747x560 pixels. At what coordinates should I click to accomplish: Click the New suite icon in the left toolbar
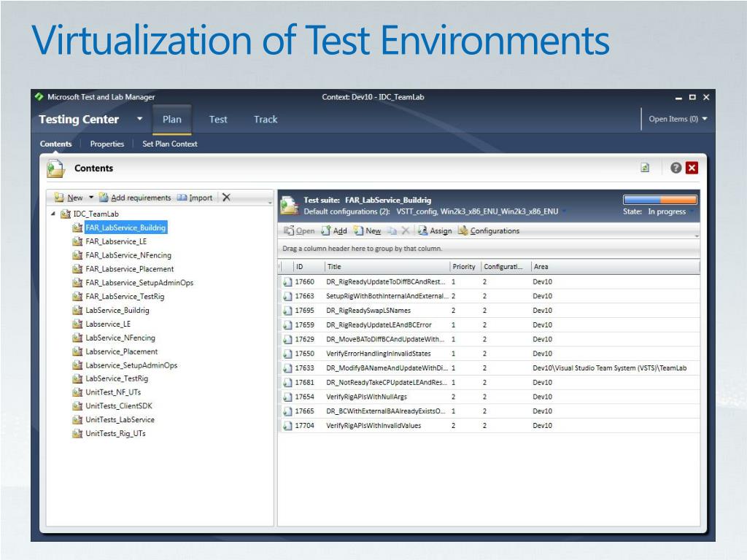click(x=59, y=198)
